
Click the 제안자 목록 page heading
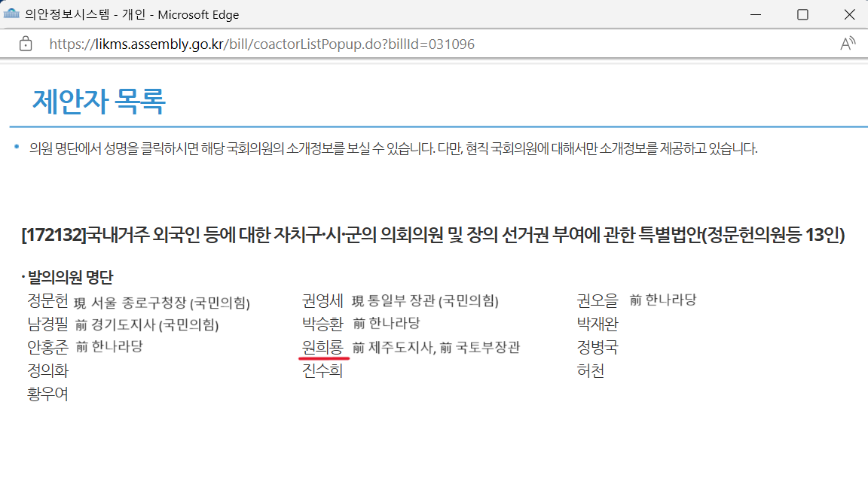(99, 101)
